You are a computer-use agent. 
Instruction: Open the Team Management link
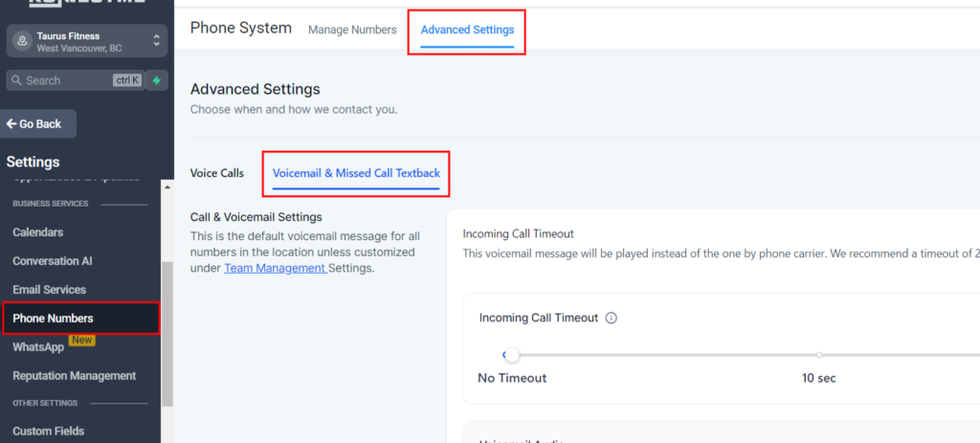click(276, 268)
